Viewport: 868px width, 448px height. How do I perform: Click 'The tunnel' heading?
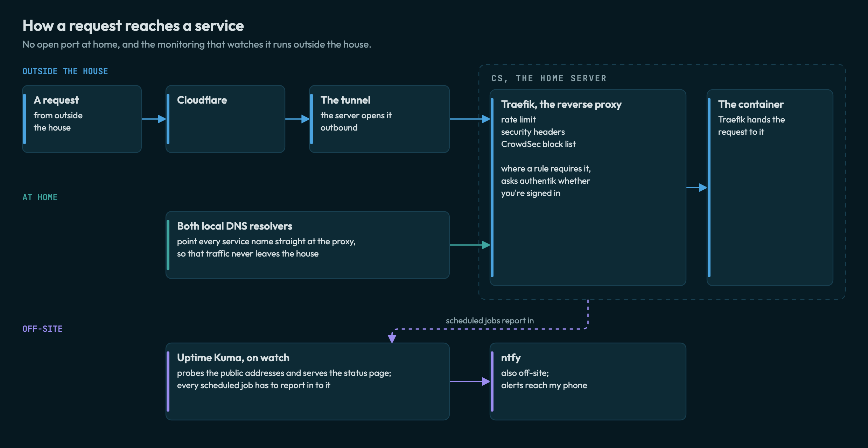pyautogui.click(x=345, y=100)
